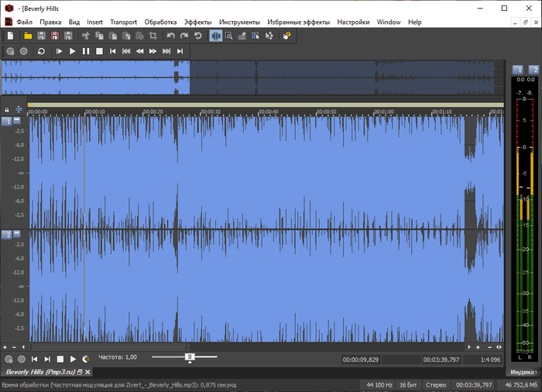Viewport: 542px width, 392px height.
Task: Collapse channel 2 with its minus button
Action: tap(17, 234)
